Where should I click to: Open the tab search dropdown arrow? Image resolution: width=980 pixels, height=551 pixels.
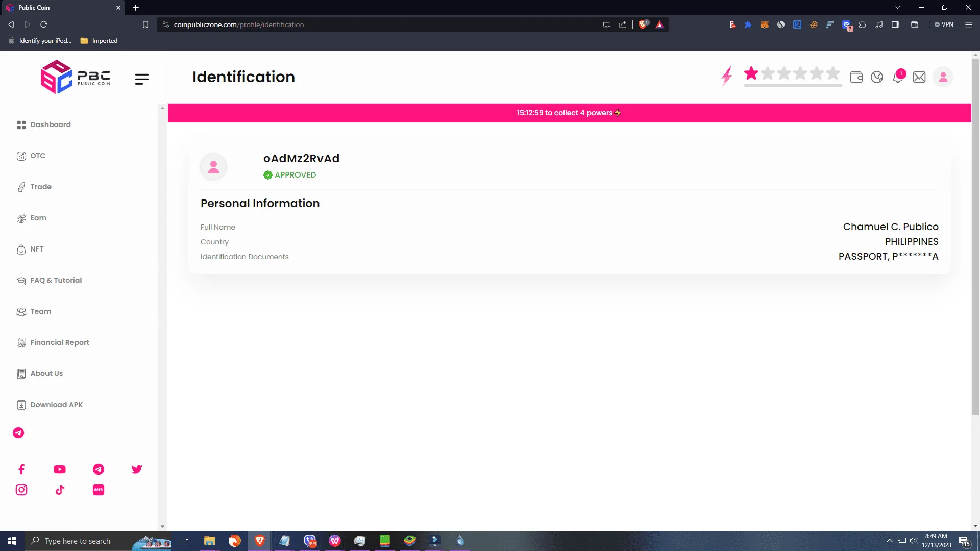point(898,8)
